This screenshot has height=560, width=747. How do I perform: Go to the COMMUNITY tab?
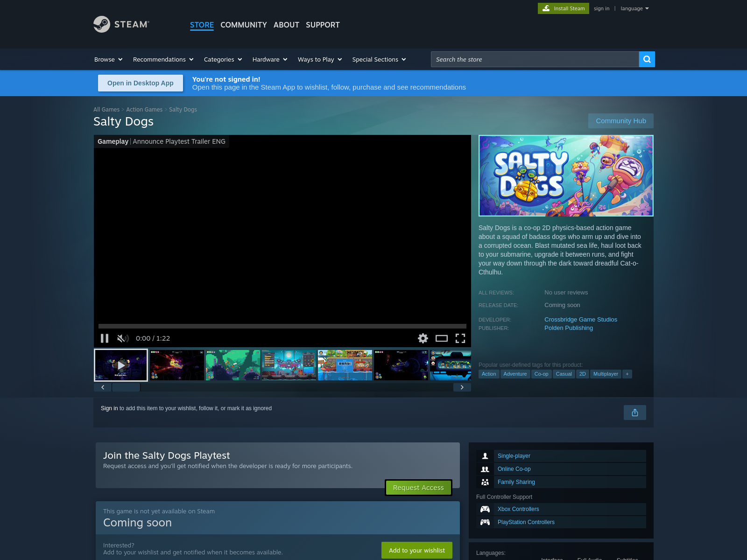244,25
